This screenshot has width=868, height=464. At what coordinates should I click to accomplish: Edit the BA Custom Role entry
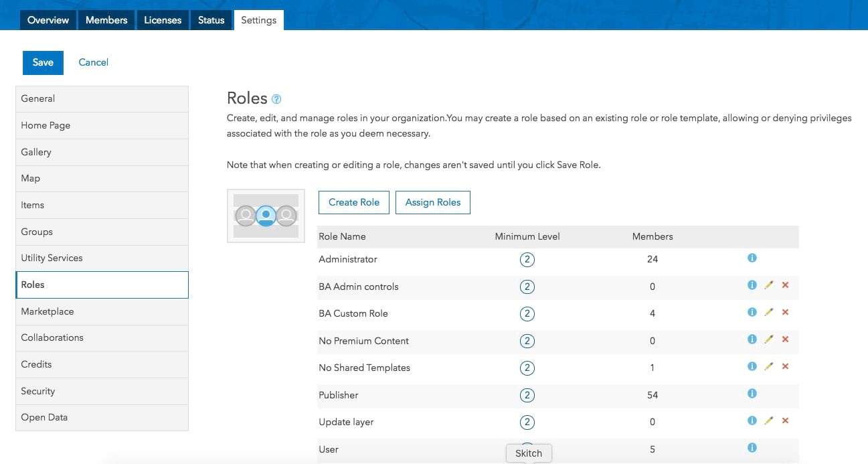click(x=768, y=312)
